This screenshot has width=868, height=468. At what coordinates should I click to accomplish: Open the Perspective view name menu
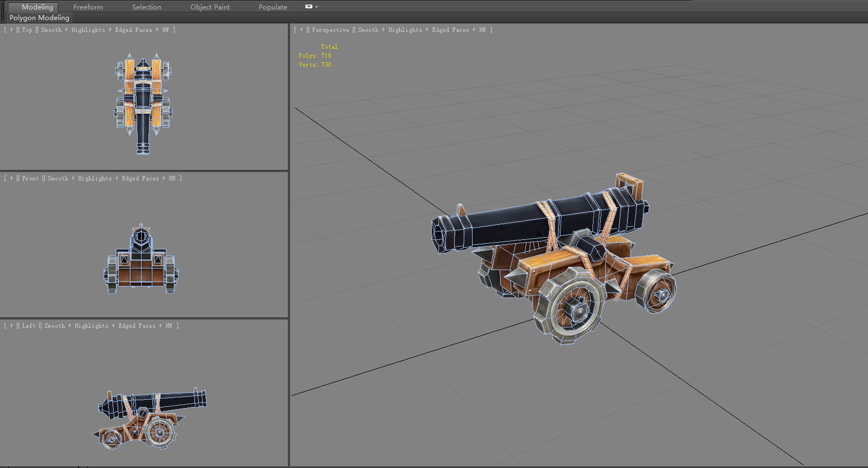point(330,30)
